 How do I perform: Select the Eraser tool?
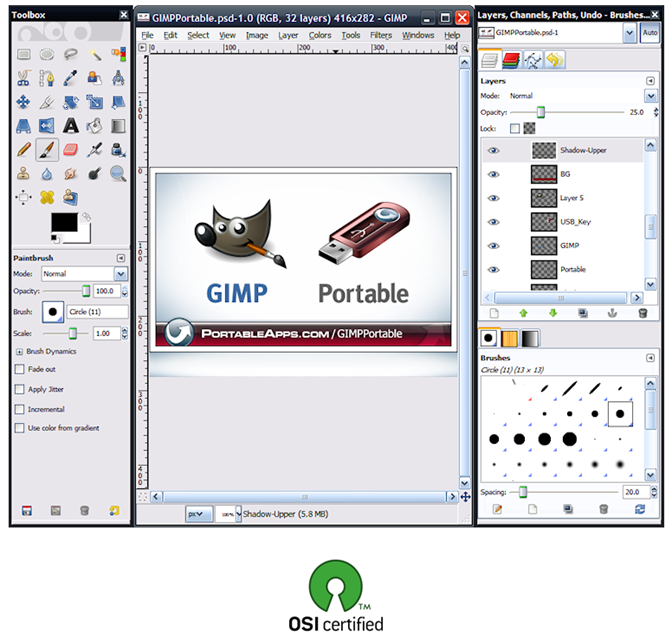tap(70, 150)
